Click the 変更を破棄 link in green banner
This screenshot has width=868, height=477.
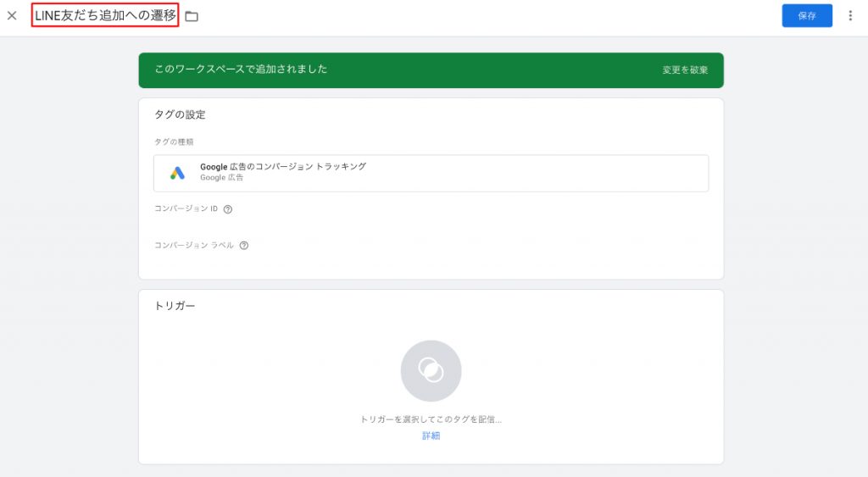coord(685,70)
